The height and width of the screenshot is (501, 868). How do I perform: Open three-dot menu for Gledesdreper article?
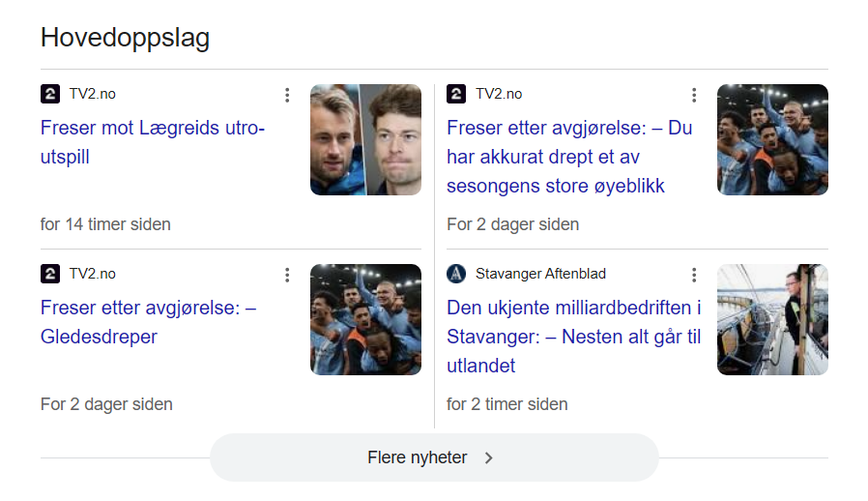(x=287, y=275)
